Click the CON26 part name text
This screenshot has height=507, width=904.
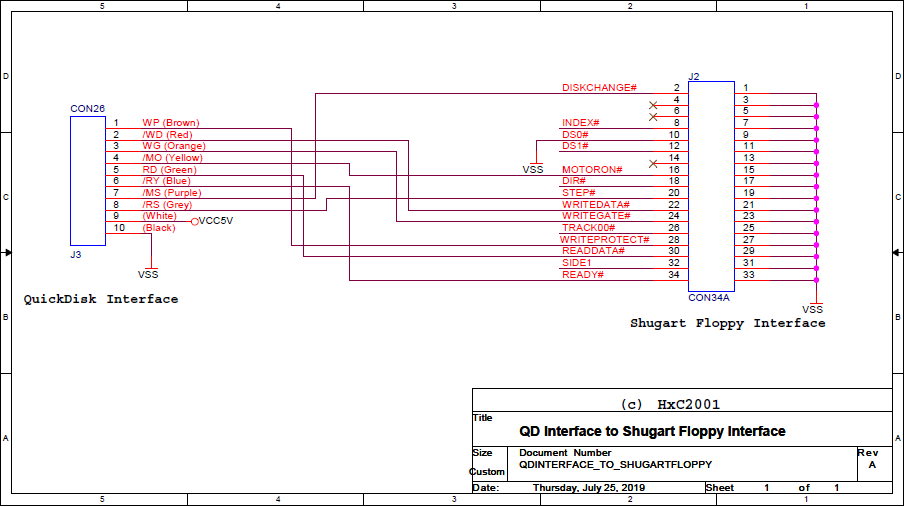click(88, 108)
